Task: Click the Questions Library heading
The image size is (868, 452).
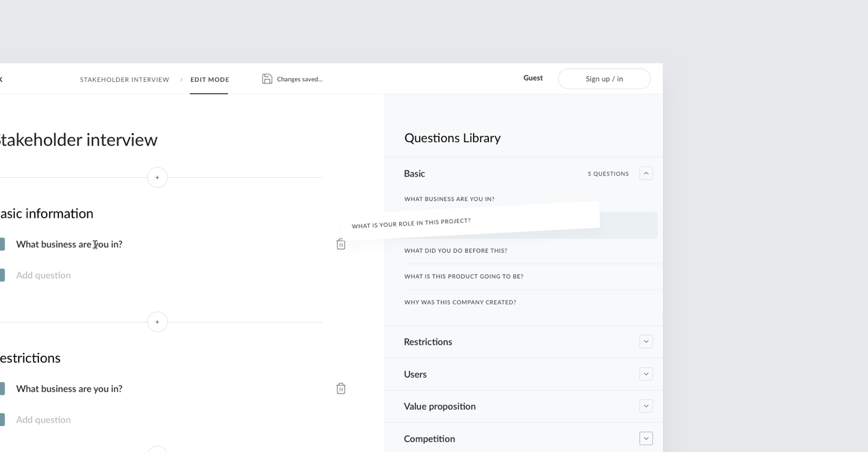Action: 453,138
